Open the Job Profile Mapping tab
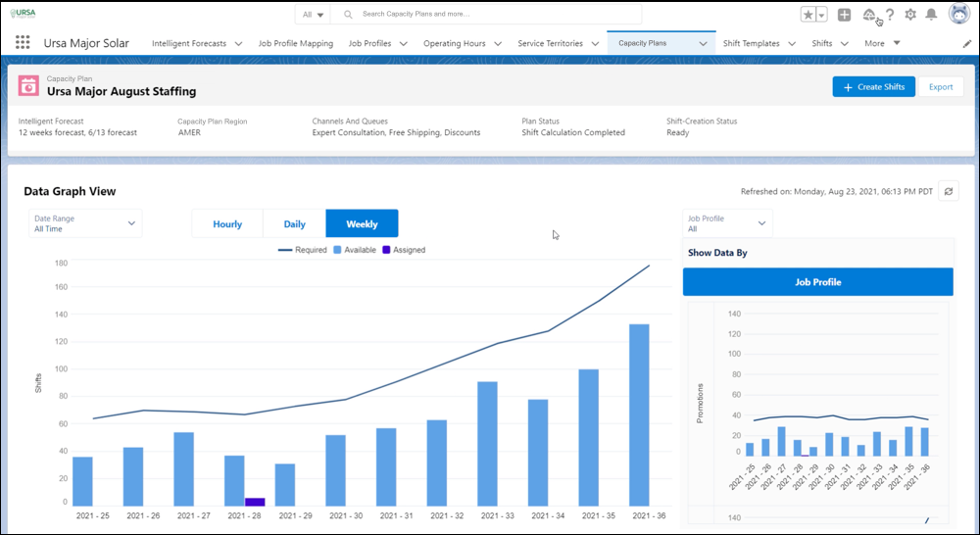The image size is (980, 535). (296, 43)
